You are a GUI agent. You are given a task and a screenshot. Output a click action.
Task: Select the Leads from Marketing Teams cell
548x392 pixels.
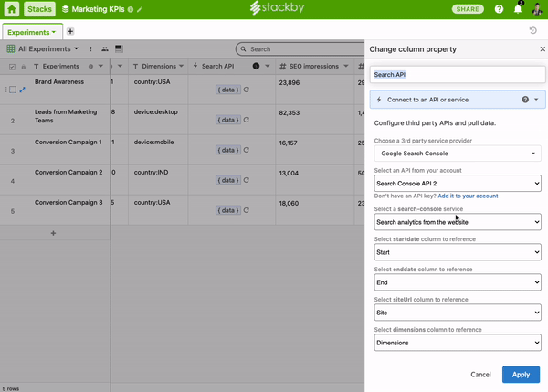[68, 120]
